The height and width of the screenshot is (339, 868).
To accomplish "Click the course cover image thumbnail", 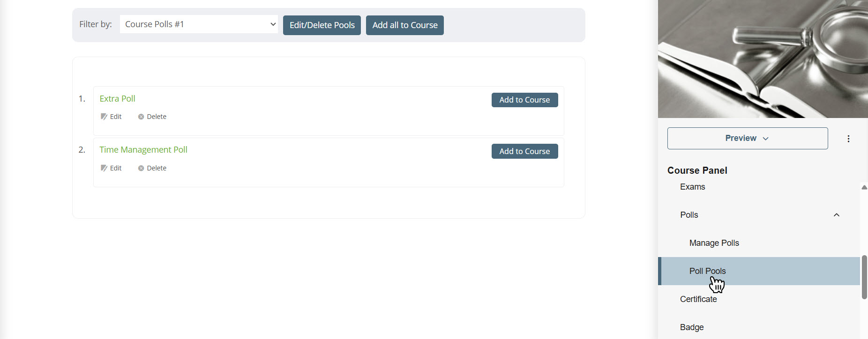I will pyautogui.click(x=763, y=59).
